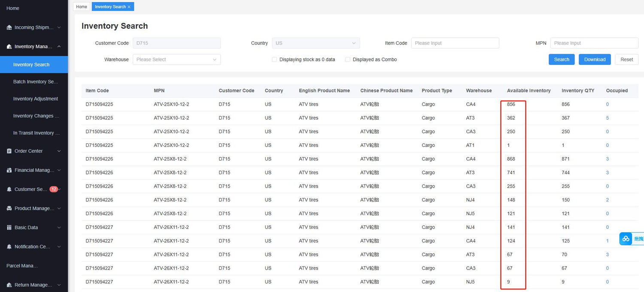Click the Occupied column header
The image size is (644, 292).
pyautogui.click(x=617, y=91)
